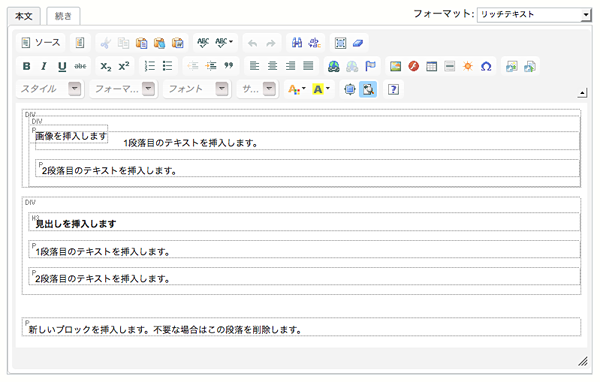The height and width of the screenshot is (382, 600).
Task: Toggle Bold formatting
Action: (26, 66)
